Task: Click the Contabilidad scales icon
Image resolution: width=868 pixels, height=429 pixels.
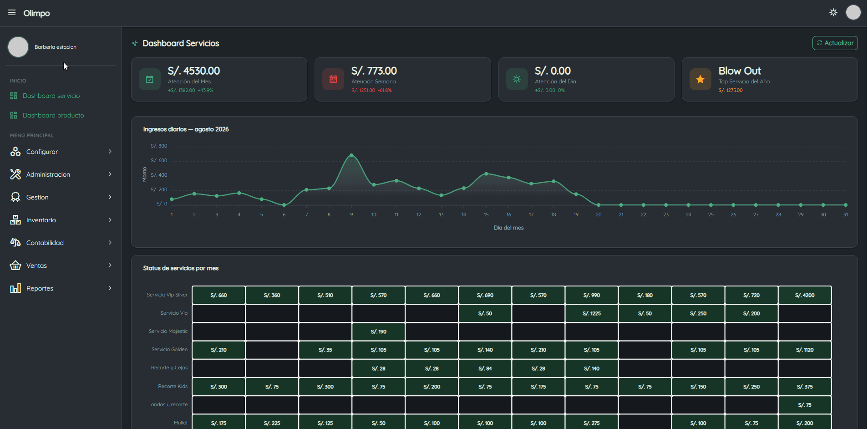Action: tap(15, 243)
